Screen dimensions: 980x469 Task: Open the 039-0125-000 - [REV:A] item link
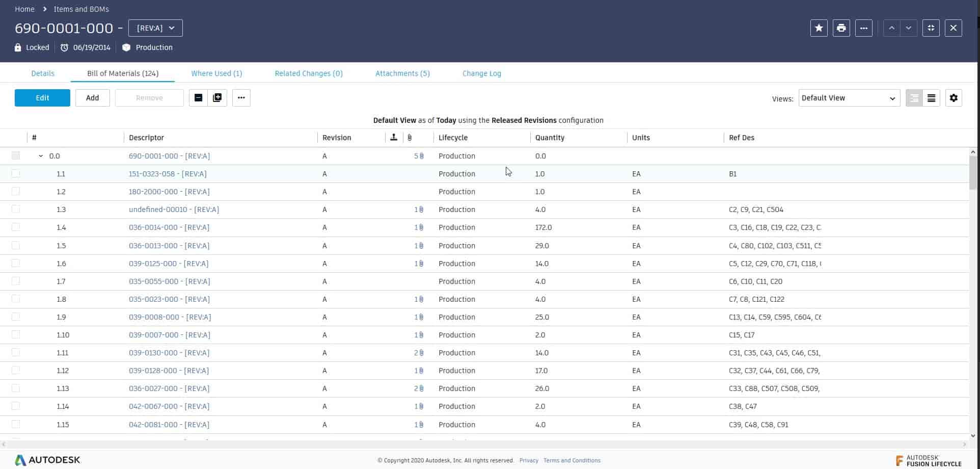click(169, 264)
